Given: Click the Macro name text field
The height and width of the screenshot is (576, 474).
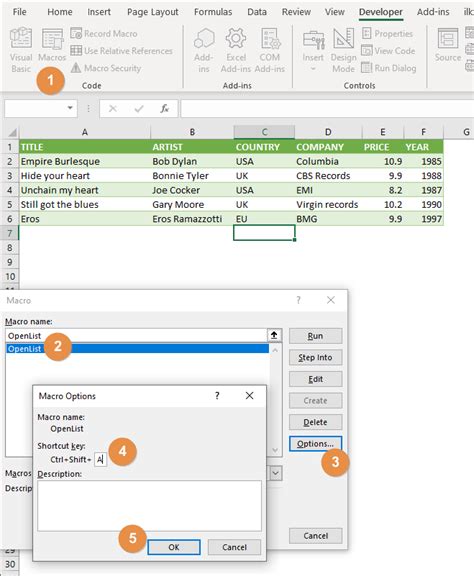Looking at the screenshot, I should pos(136,335).
